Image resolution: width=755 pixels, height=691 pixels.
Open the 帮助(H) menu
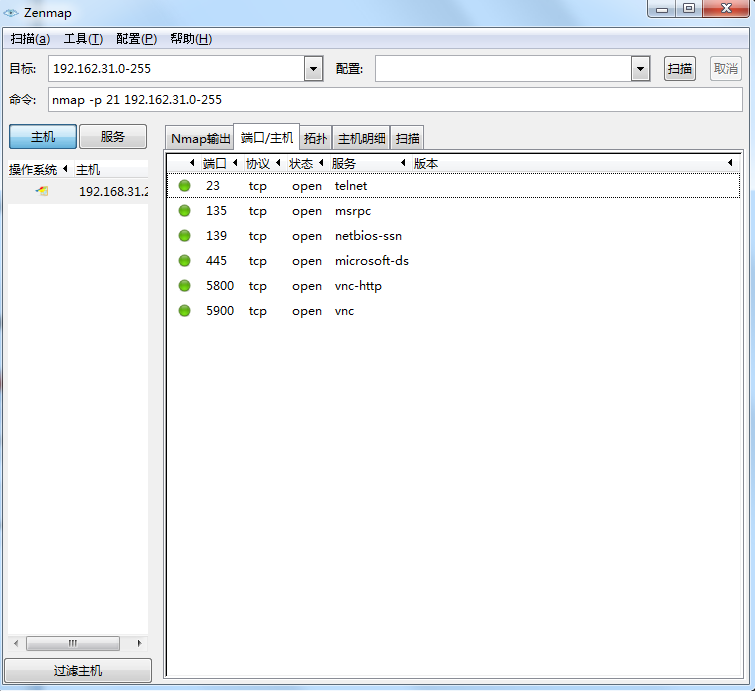tap(191, 39)
